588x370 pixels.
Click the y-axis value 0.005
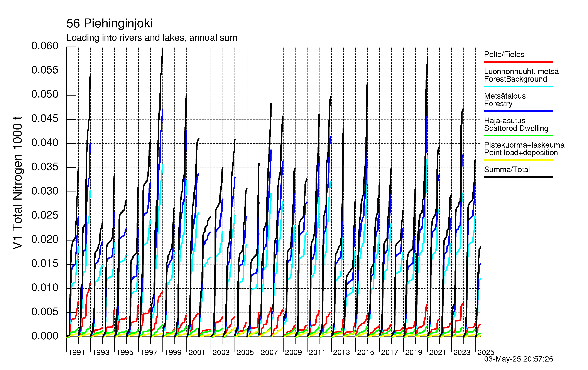click(45, 312)
